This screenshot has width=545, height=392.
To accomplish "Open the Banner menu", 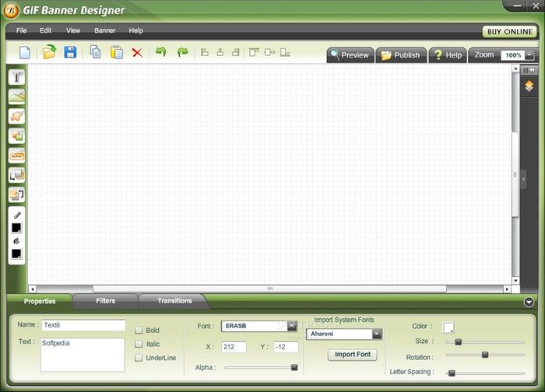I will pos(105,30).
